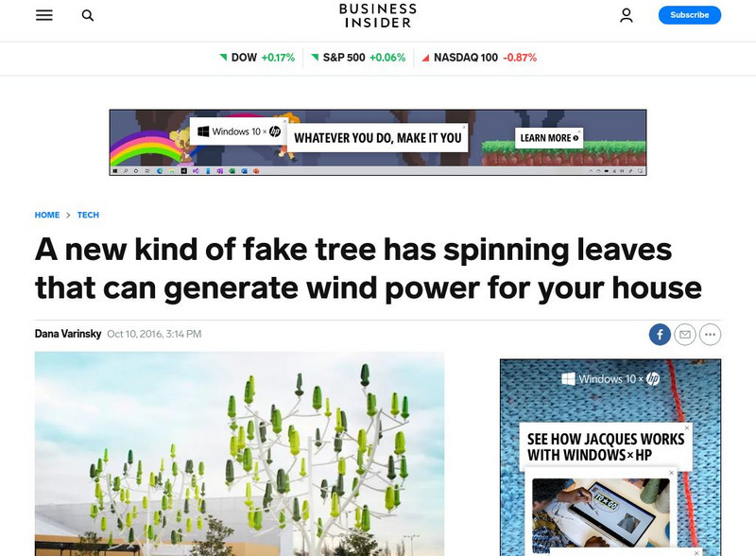This screenshot has width=756, height=556.
Task: Share article by email icon
Action: (x=684, y=334)
